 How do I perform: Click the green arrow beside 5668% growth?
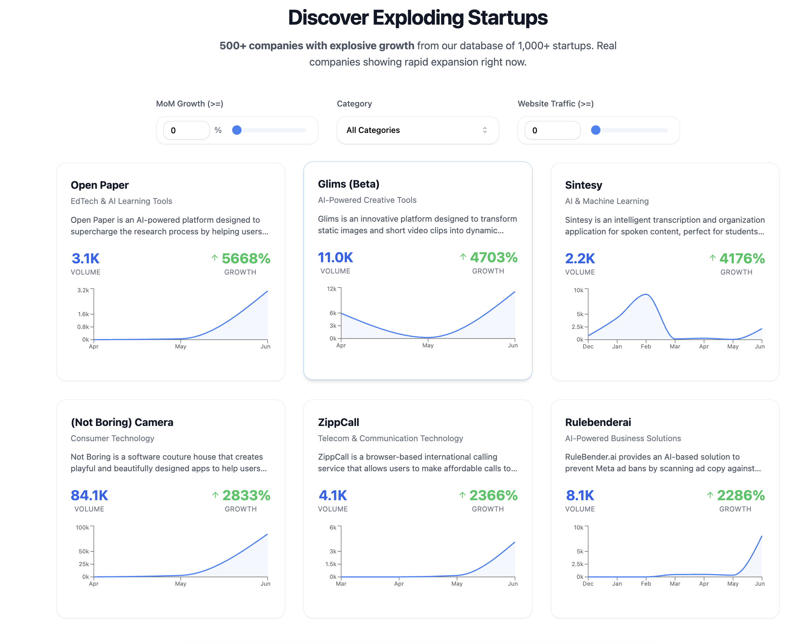tap(214, 258)
